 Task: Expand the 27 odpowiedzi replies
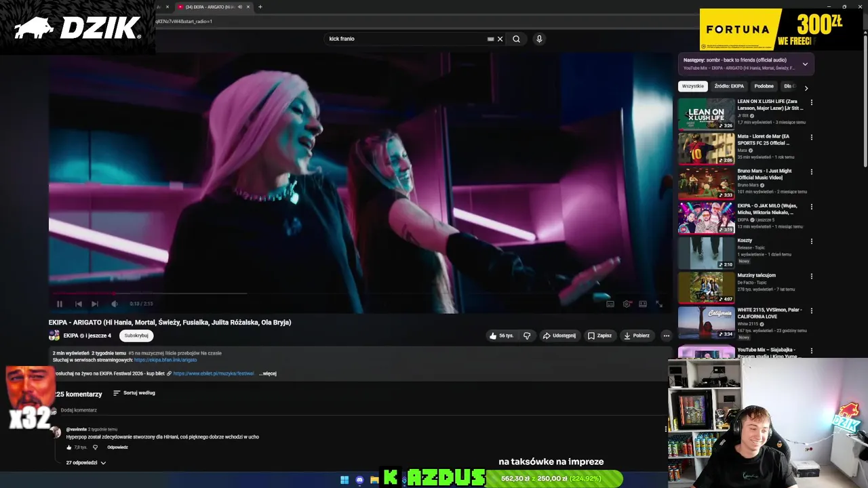pos(86,463)
